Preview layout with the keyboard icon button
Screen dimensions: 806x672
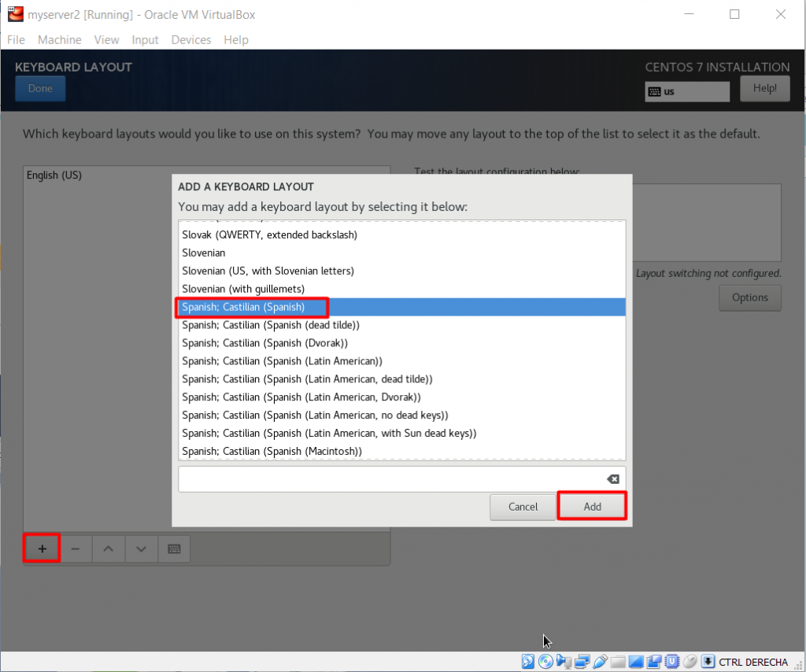point(174,548)
